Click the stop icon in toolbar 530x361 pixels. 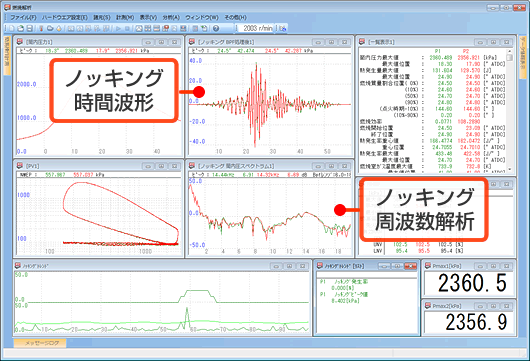127,28
